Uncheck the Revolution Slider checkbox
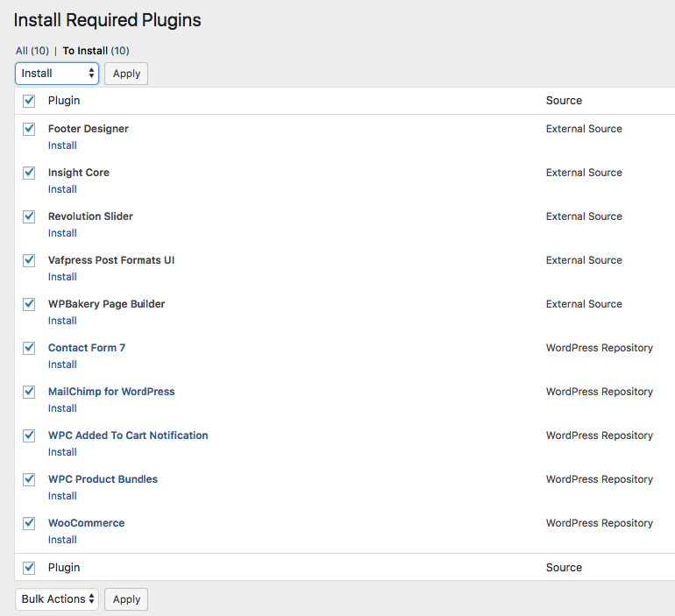The width and height of the screenshot is (675, 616). point(29,216)
